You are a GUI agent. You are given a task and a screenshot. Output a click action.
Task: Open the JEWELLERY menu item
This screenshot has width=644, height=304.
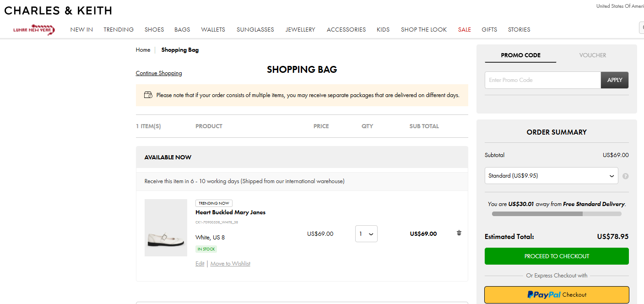[300, 29]
